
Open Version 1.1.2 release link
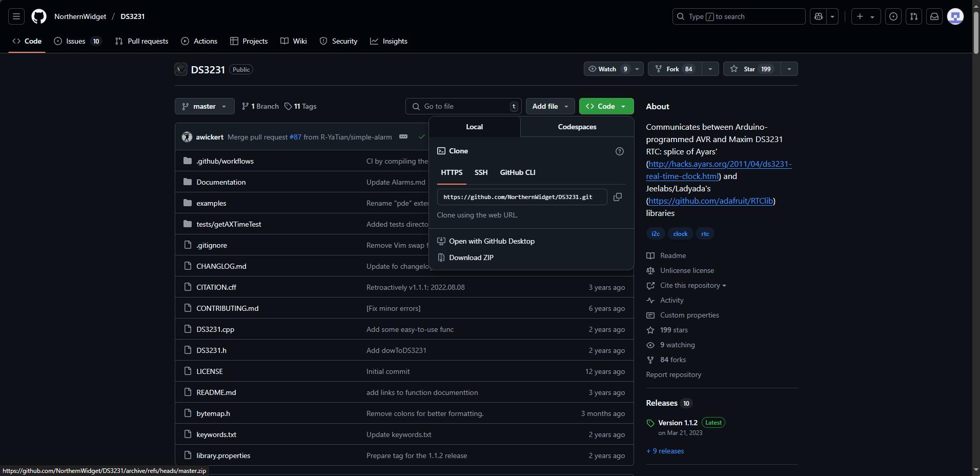point(678,423)
